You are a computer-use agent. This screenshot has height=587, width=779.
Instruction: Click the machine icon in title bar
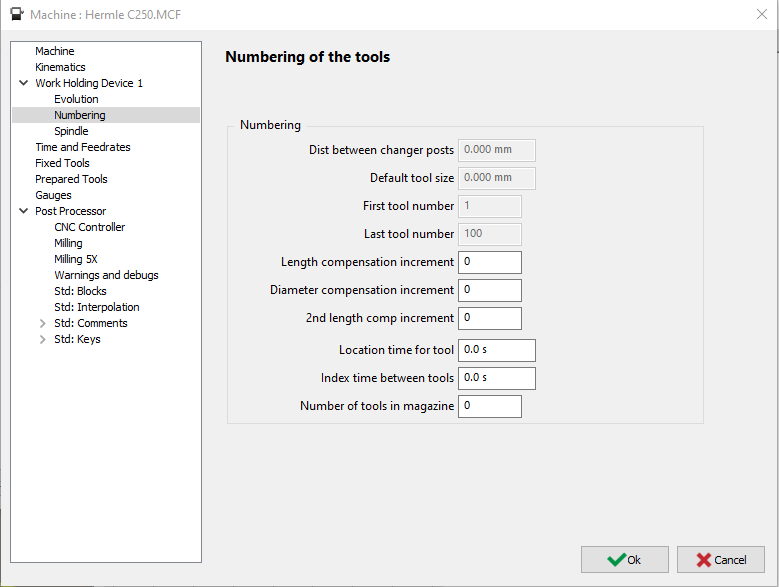pyautogui.click(x=17, y=15)
